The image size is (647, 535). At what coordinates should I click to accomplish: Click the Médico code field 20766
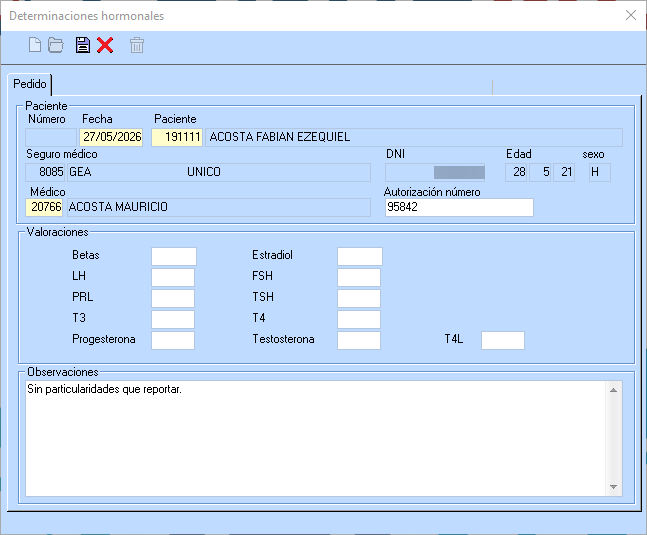pyautogui.click(x=44, y=207)
